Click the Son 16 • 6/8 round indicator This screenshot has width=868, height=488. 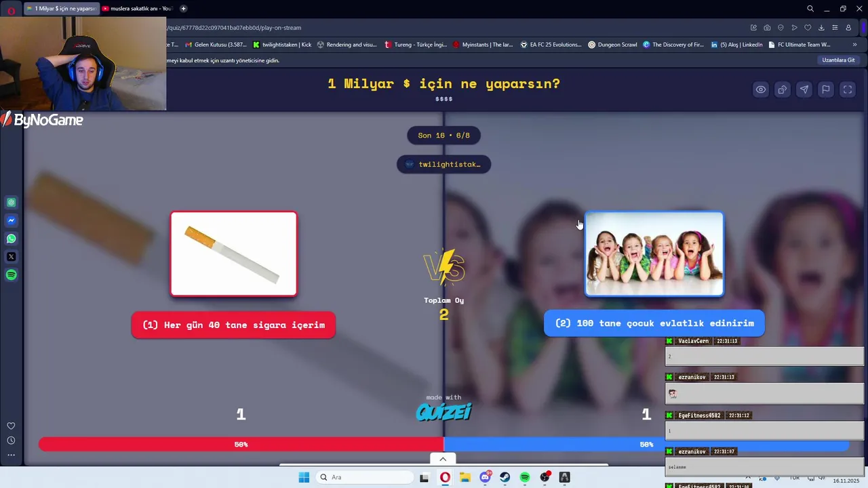coord(443,135)
